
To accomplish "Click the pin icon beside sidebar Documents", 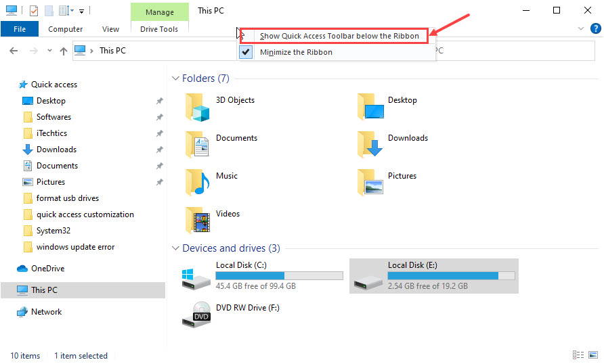I will pos(160,166).
